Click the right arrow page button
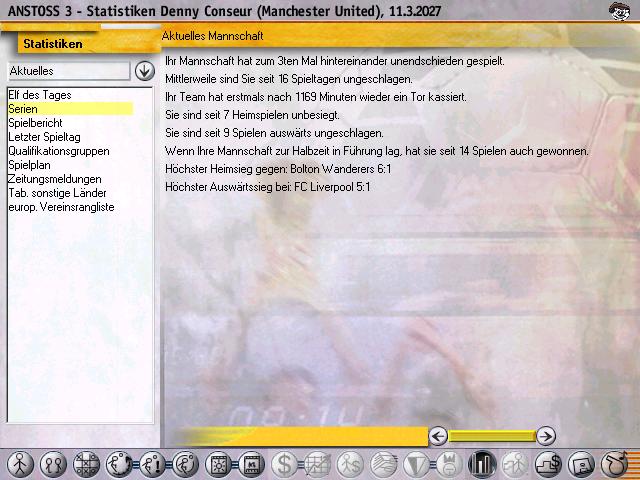The height and width of the screenshot is (480, 640). point(545,435)
